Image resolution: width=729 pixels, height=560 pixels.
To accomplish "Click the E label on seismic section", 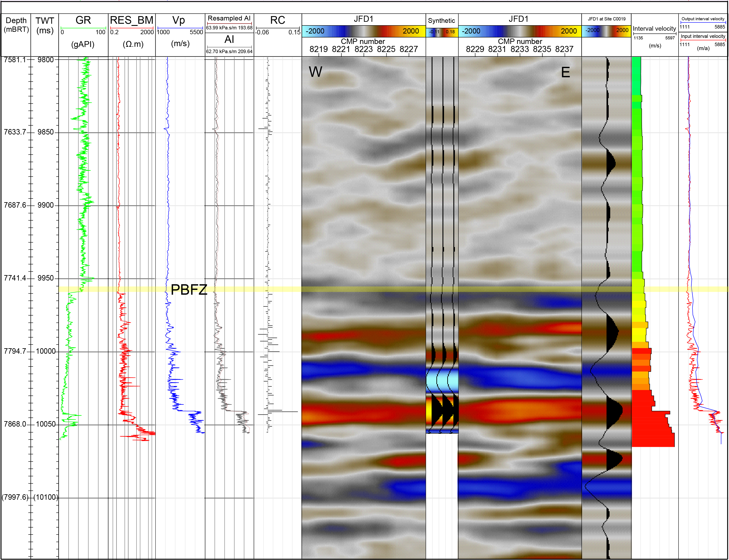I will 565,72.
